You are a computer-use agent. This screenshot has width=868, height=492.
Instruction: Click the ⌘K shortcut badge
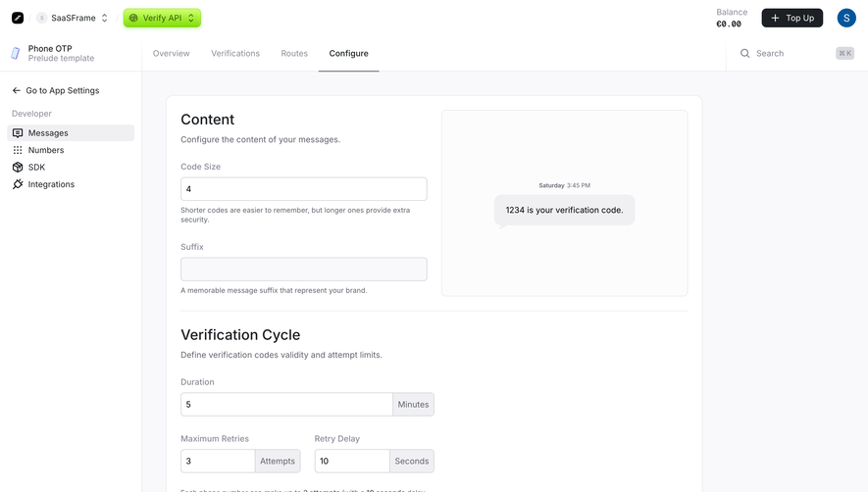(x=844, y=53)
